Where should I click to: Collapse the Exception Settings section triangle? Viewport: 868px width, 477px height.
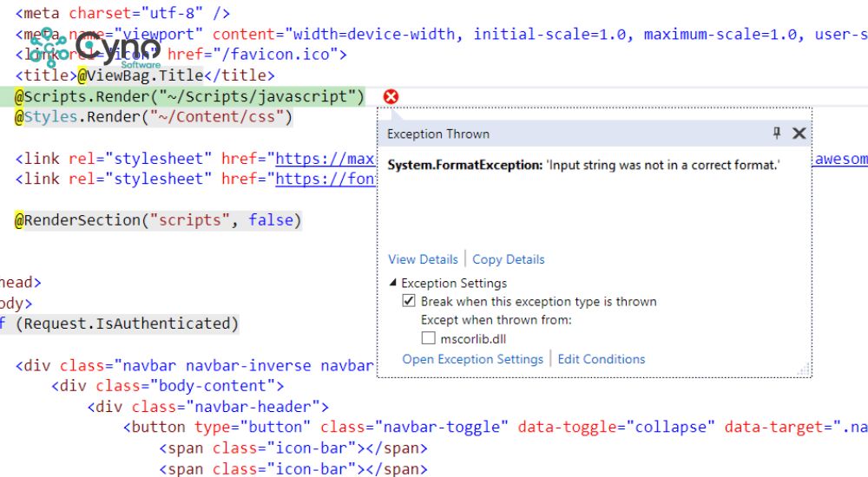pos(393,283)
